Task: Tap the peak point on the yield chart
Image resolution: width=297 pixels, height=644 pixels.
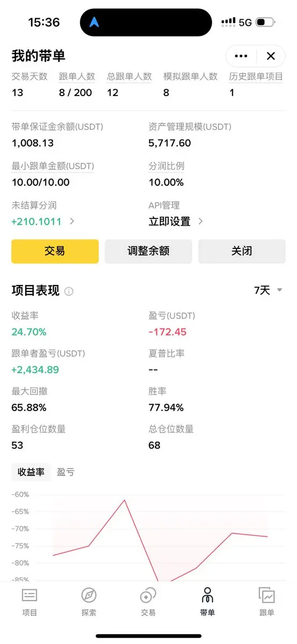Action: [x=124, y=500]
